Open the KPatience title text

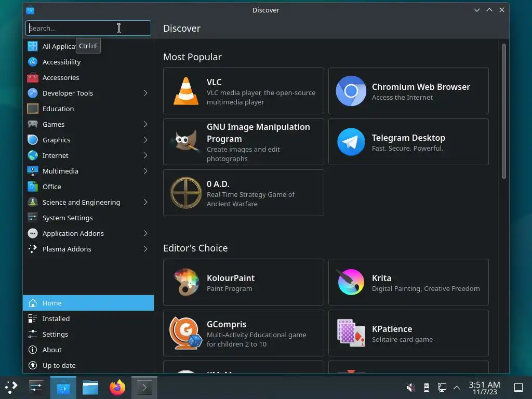392,329
